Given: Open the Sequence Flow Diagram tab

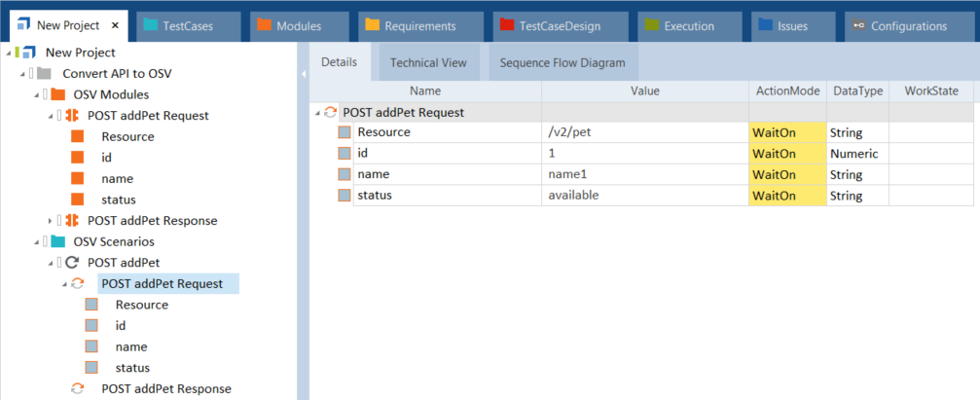Looking at the screenshot, I should [x=562, y=63].
